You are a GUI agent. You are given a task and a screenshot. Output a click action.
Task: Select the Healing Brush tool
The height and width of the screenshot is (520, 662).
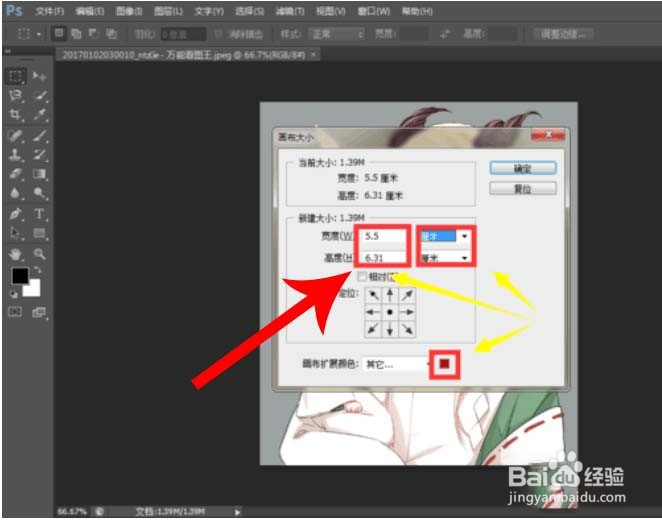pos(16,136)
